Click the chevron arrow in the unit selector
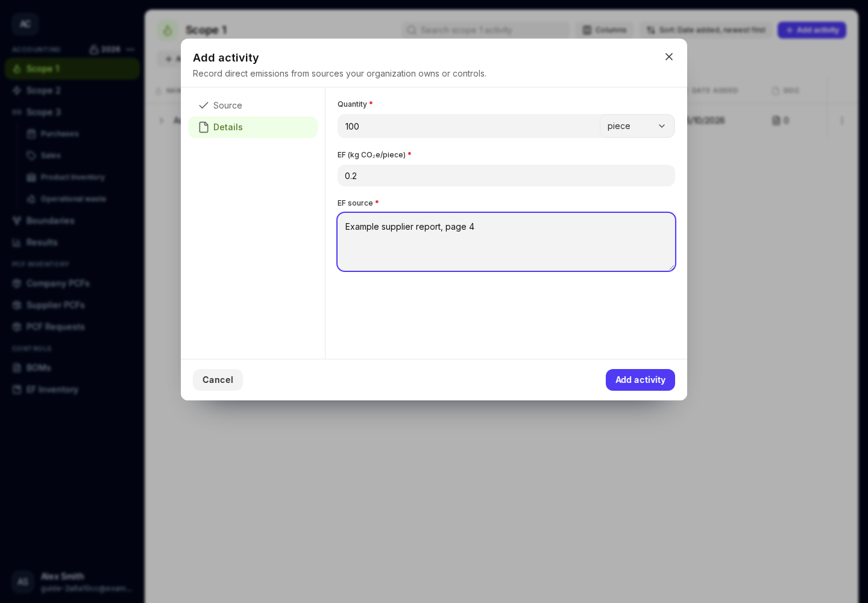 (662, 126)
